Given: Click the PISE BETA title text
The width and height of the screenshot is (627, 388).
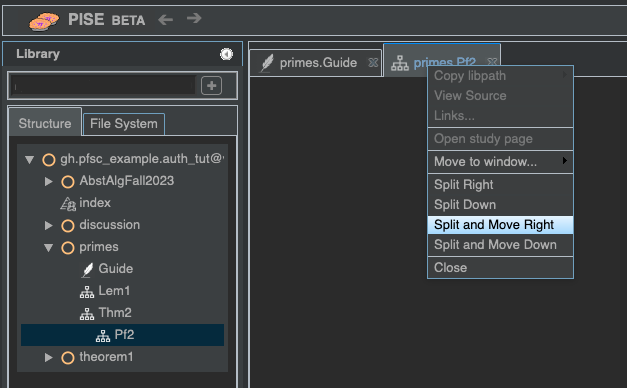Looking at the screenshot, I should pos(106,20).
